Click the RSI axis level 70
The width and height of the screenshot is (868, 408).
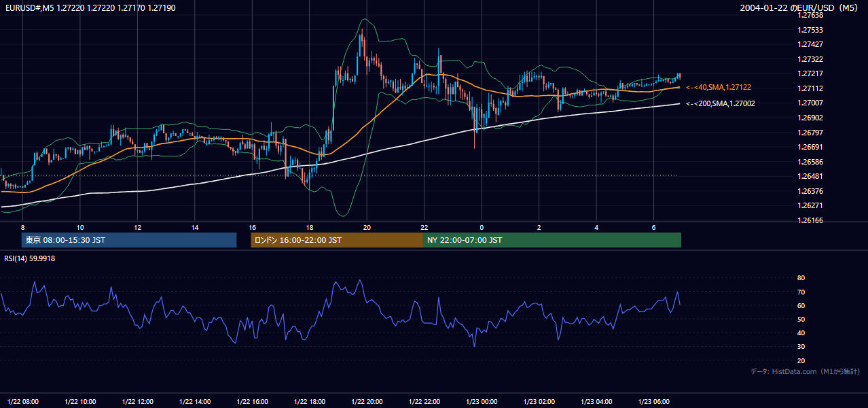801,292
